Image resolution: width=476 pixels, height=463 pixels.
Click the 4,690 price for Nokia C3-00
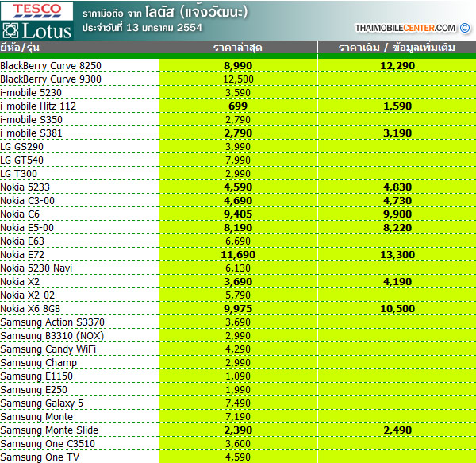[x=238, y=201]
